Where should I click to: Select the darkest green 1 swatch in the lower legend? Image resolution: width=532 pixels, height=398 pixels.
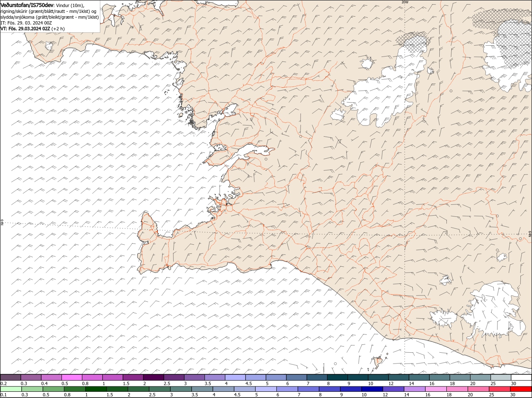[x=96, y=389]
